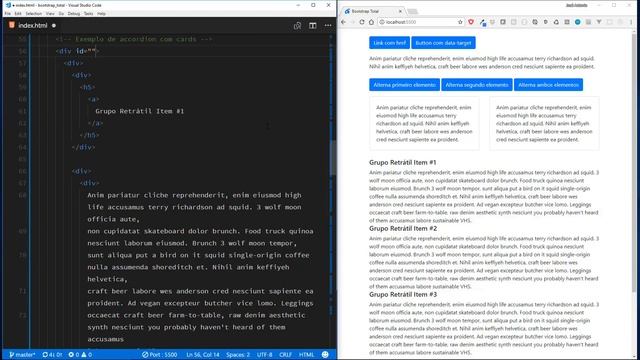The height and width of the screenshot is (360, 640).
Task: Click the synchronize changes status item
Action: [x=52, y=355]
